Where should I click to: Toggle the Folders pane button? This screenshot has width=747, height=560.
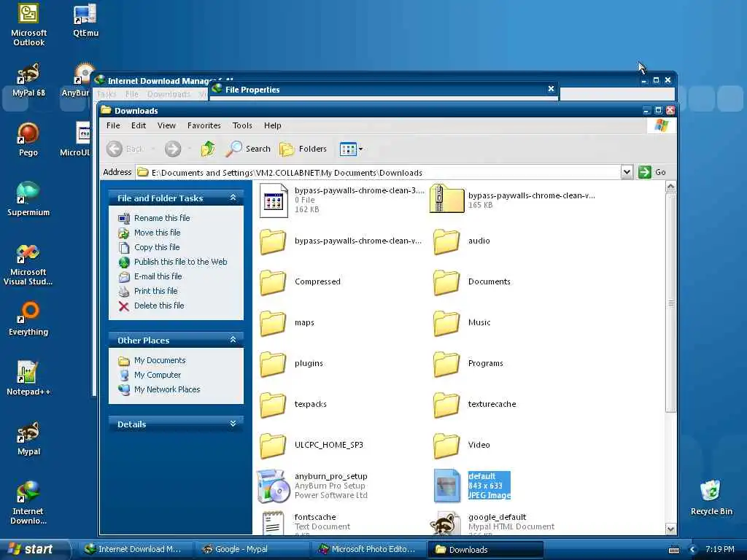pos(303,149)
